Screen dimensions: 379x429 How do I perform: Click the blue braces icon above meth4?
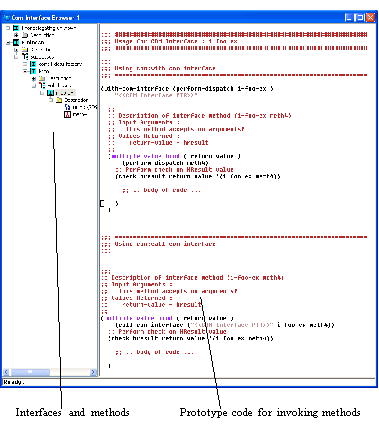click(68, 107)
